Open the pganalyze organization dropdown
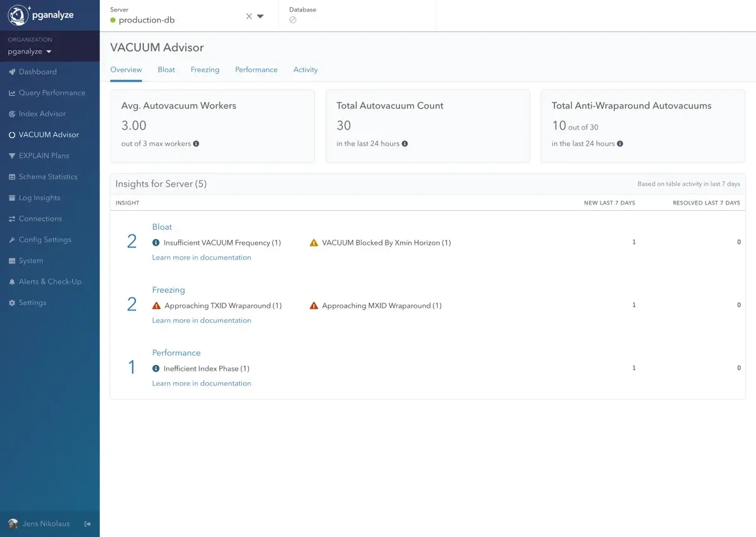 tap(30, 52)
